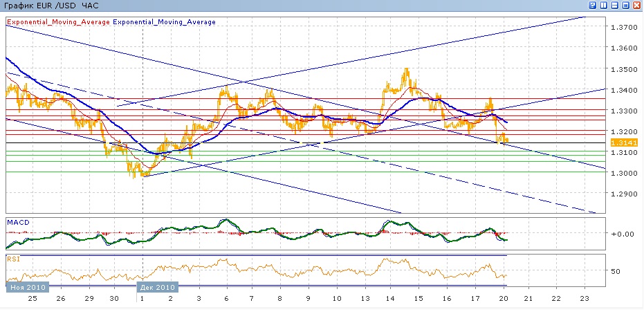
Task: Click the current price tag 1.3141
Action: (x=623, y=142)
